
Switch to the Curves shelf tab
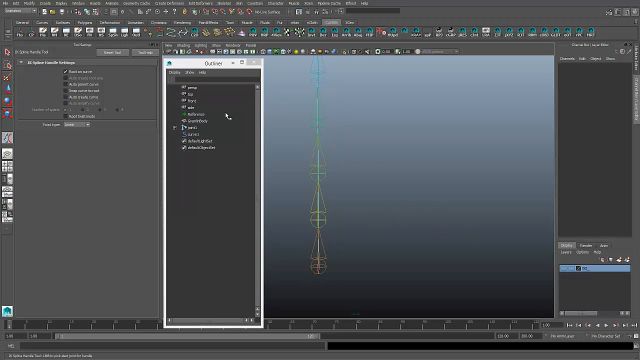coord(42,22)
